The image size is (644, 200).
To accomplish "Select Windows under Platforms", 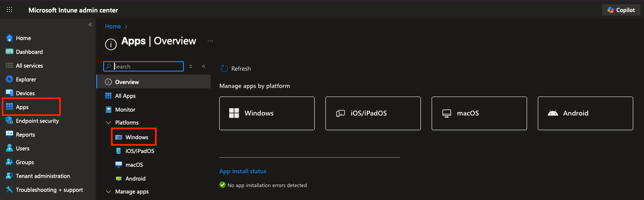I will (137, 137).
